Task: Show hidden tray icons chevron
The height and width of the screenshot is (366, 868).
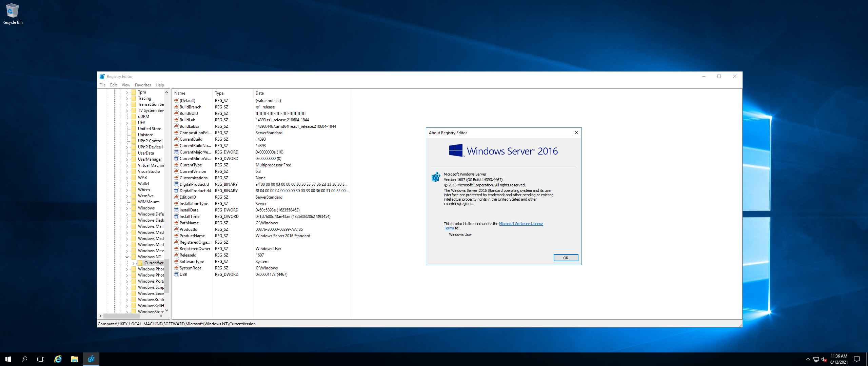Action: (808, 359)
